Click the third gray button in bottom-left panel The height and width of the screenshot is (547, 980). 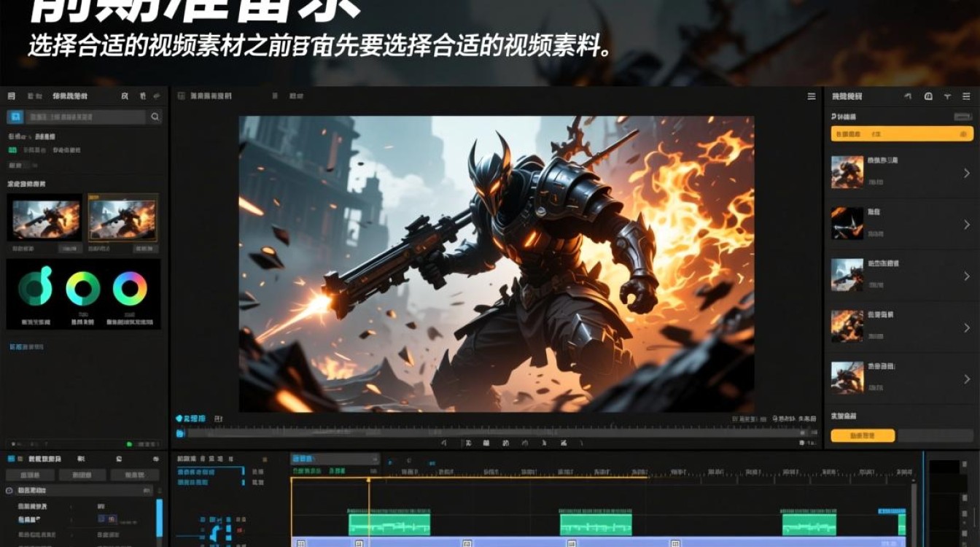[x=134, y=475]
